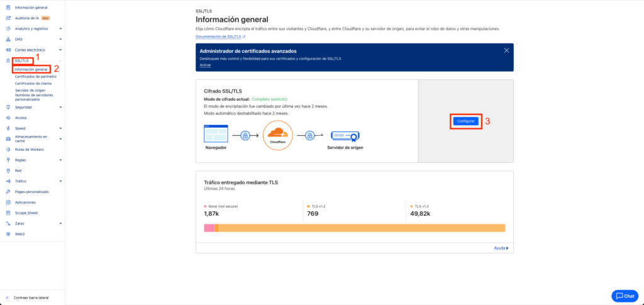The height and width of the screenshot is (305, 644).
Task: Open the Rutas de Workers menu item
Action: (29, 150)
